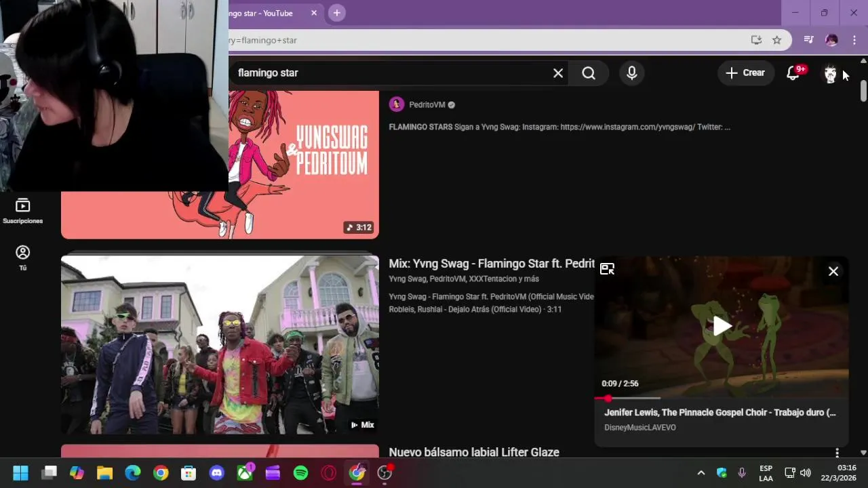Click 'Yvng Swag, PedritoVM, XXXTentacion y más' text
Viewport: 868px width, 488px height.
pyautogui.click(x=464, y=279)
